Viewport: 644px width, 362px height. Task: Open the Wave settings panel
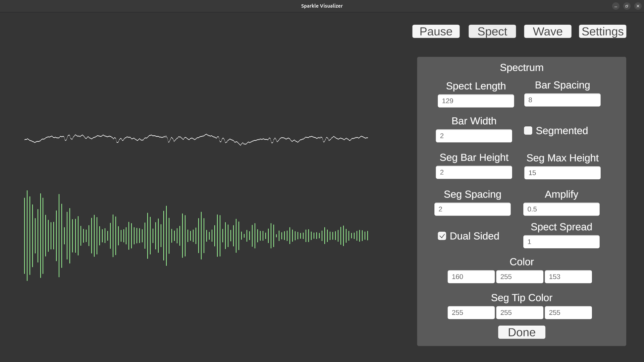pyautogui.click(x=547, y=32)
